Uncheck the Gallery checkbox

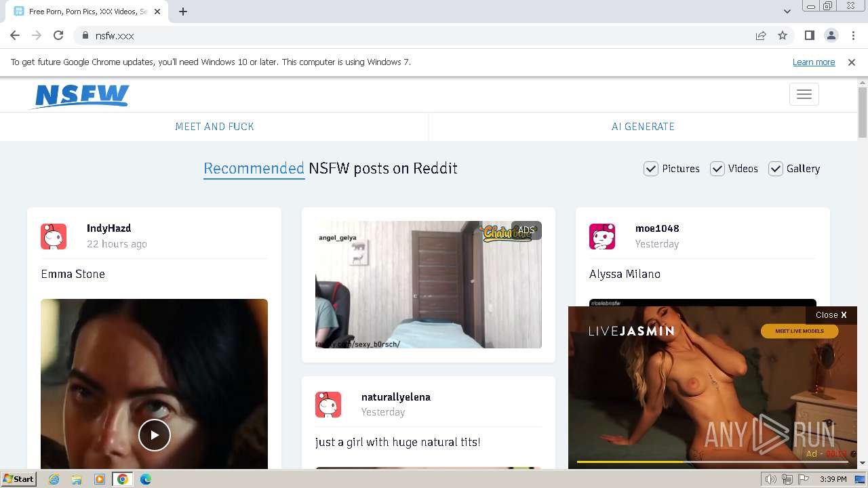776,169
